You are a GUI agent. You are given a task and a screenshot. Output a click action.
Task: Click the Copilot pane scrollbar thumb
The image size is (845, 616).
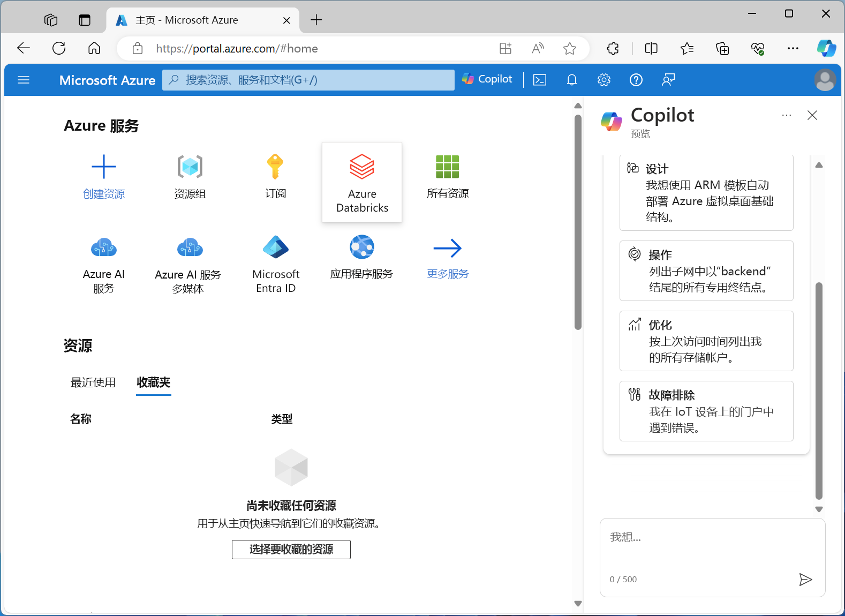(819, 391)
